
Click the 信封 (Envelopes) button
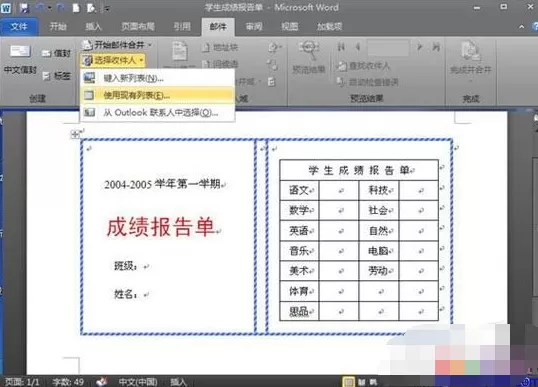pos(57,53)
